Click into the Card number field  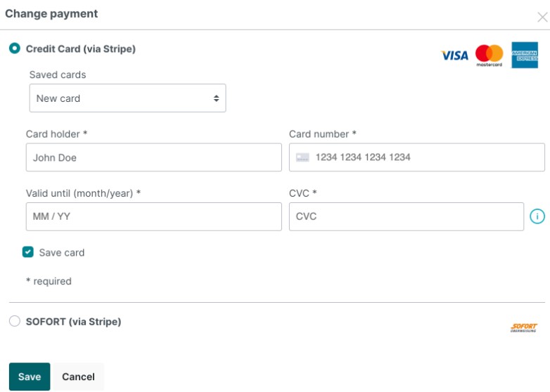point(422,157)
